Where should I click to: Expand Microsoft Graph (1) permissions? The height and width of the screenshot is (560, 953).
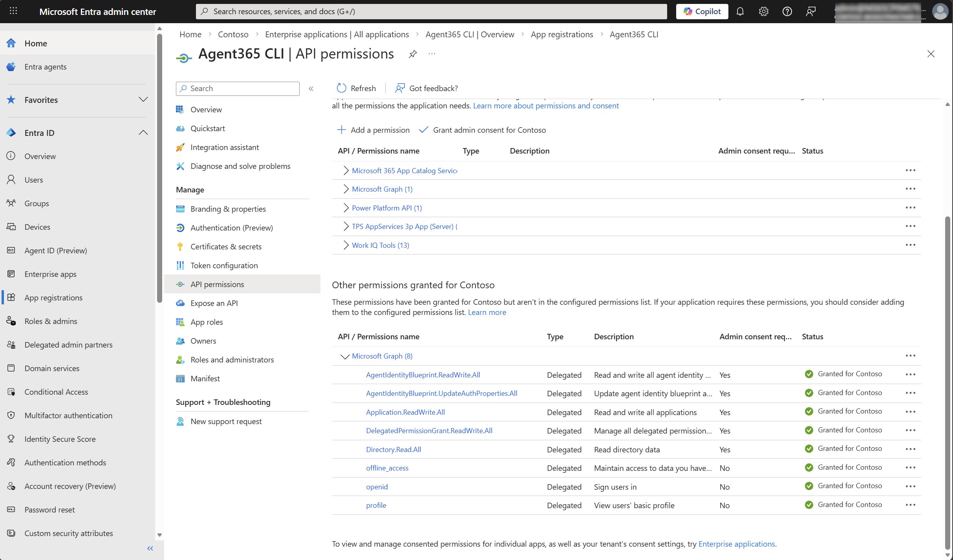click(346, 189)
